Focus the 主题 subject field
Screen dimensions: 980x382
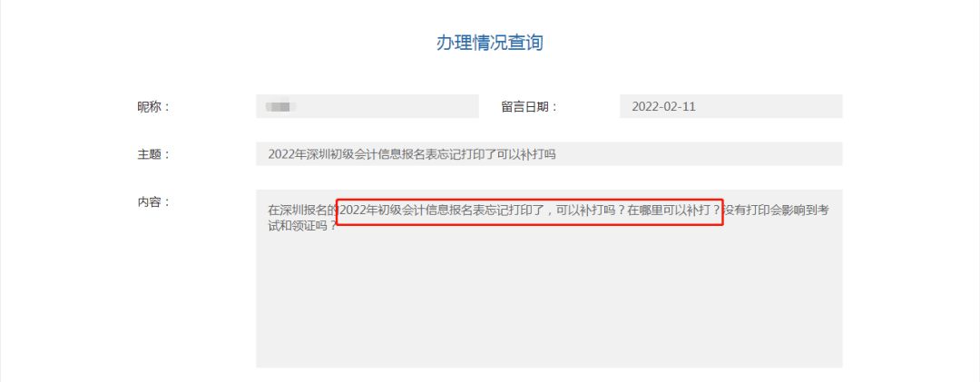click(549, 154)
